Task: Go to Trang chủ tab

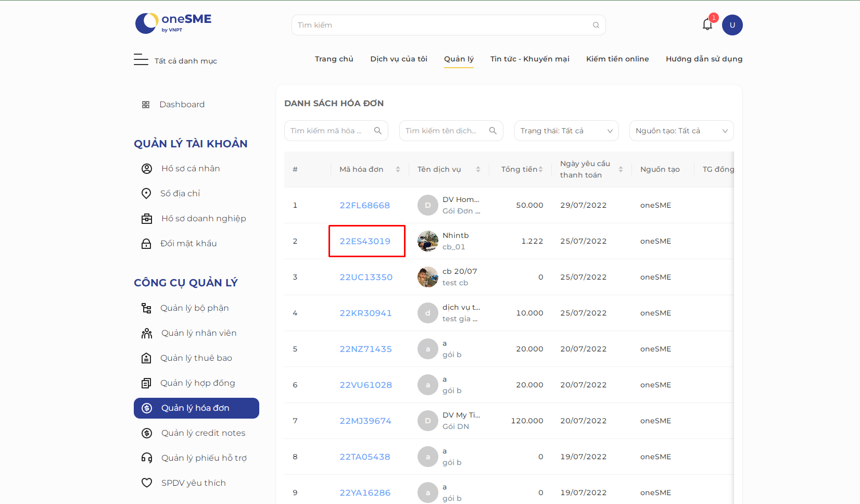Action: [334, 59]
